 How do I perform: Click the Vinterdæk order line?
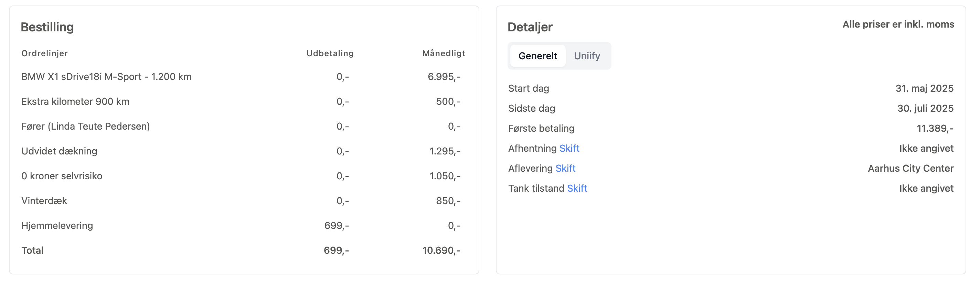(44, 201)
